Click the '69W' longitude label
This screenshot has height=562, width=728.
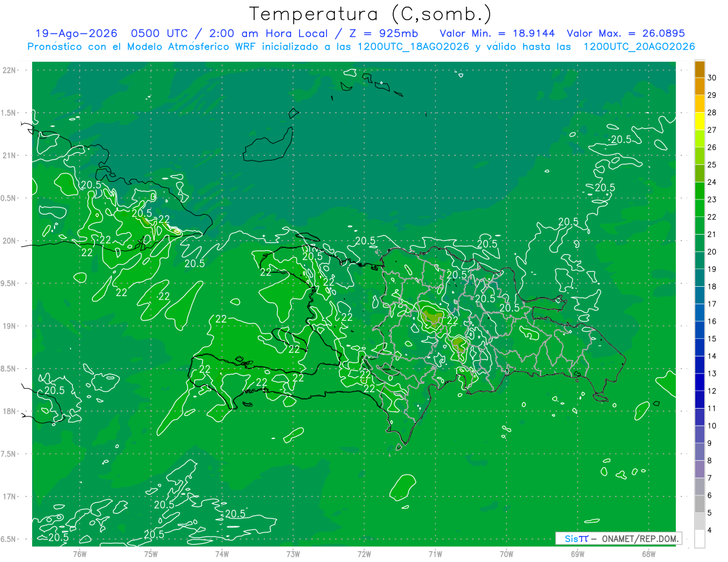[578, 554]
